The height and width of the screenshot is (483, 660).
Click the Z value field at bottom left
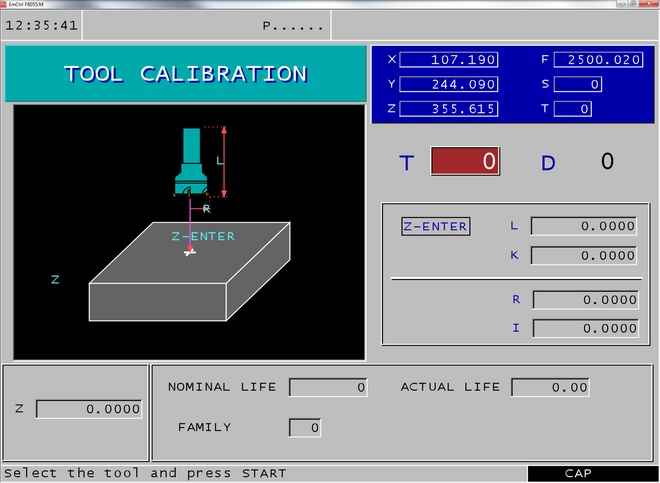point(89,409)
